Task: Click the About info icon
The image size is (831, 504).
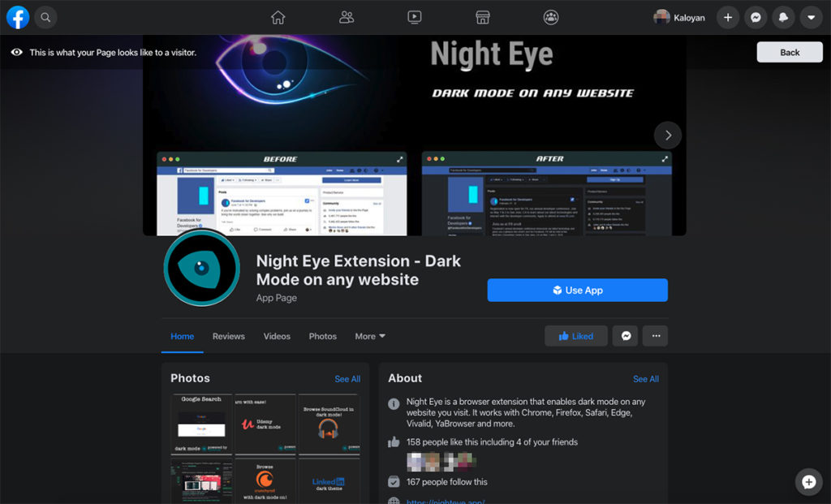Action: coord(394,404)
